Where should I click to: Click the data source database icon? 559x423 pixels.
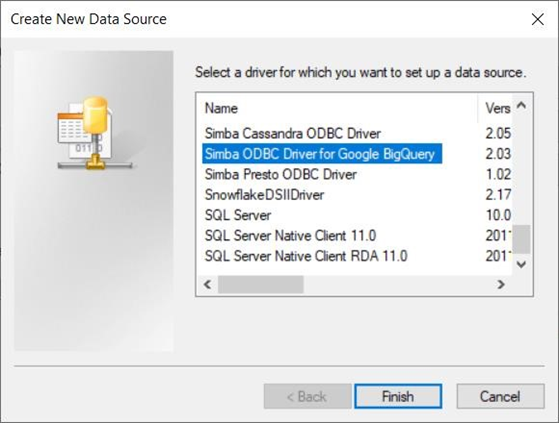94,133
